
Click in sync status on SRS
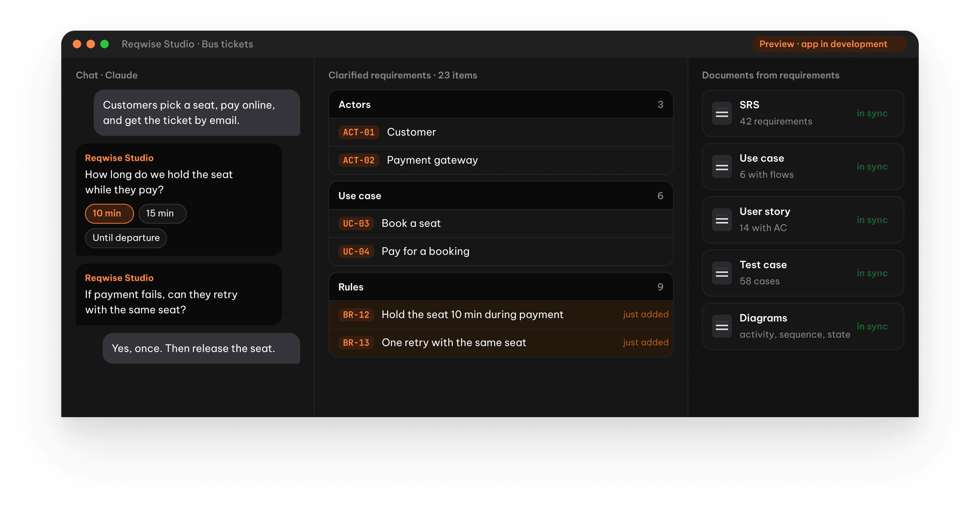click(872, 113)
